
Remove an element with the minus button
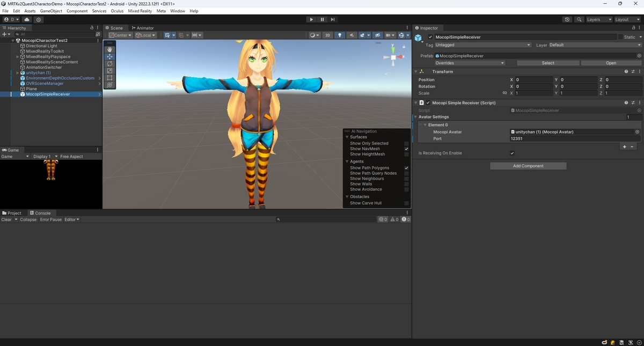tap(632, 146)
